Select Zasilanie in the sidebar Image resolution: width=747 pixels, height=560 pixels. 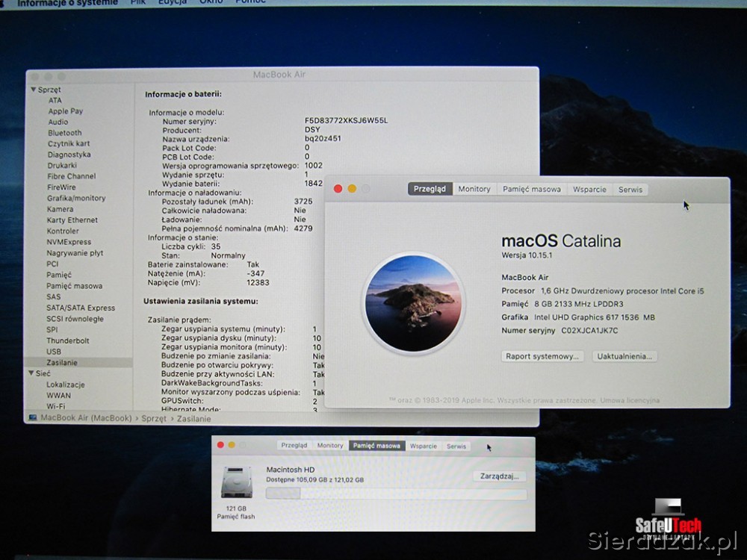coord(61,362)
